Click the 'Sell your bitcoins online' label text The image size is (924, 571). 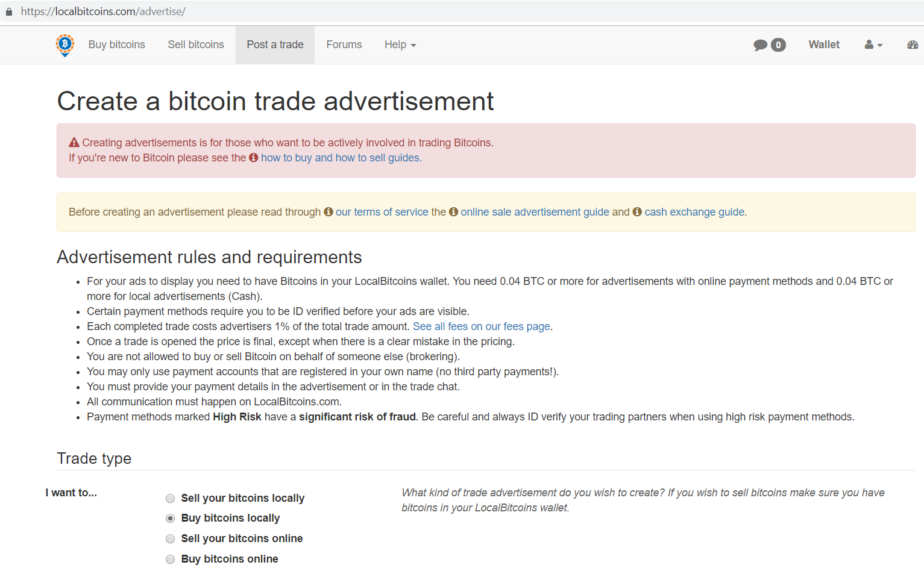pos(242,538)
